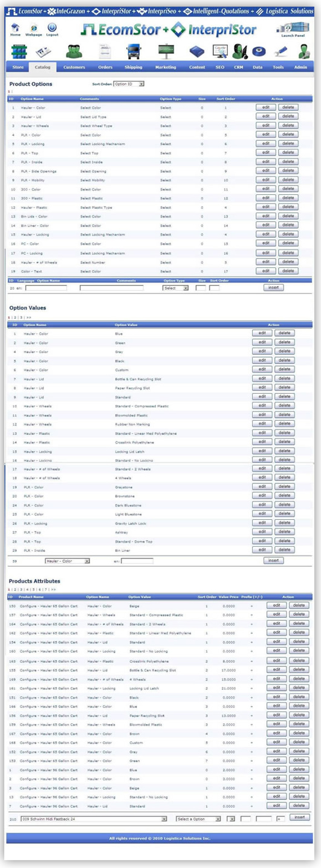Go to next page of Option Values
Image resolution: width=321 pixels, height=868 pixels.
click(x=28, y=317)
